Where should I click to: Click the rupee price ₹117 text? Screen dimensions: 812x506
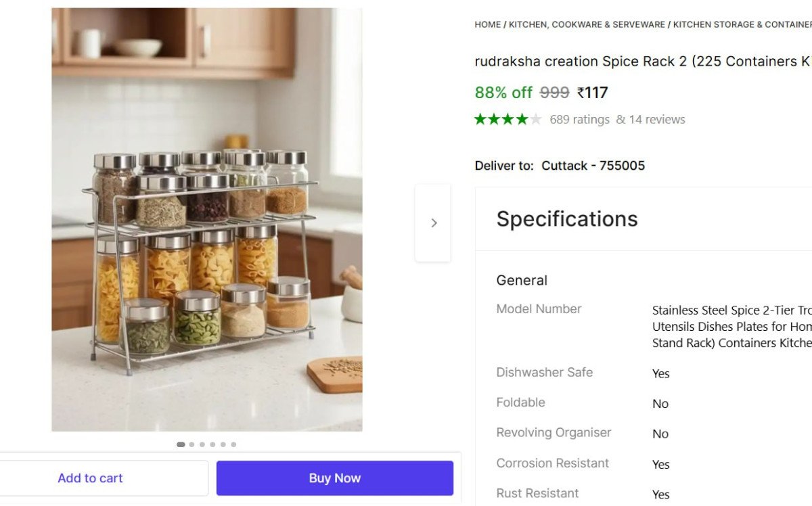592,93
